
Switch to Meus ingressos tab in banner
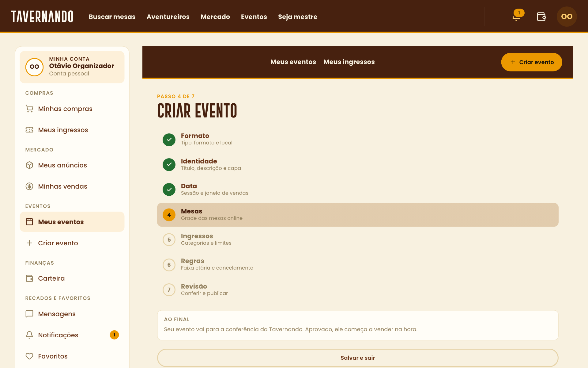[x=349, y=62]
